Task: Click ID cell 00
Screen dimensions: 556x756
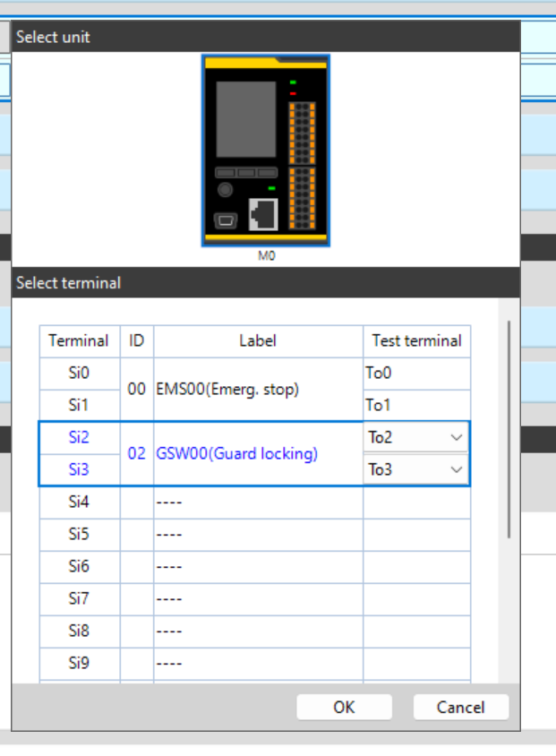Action: click(137, 389)
